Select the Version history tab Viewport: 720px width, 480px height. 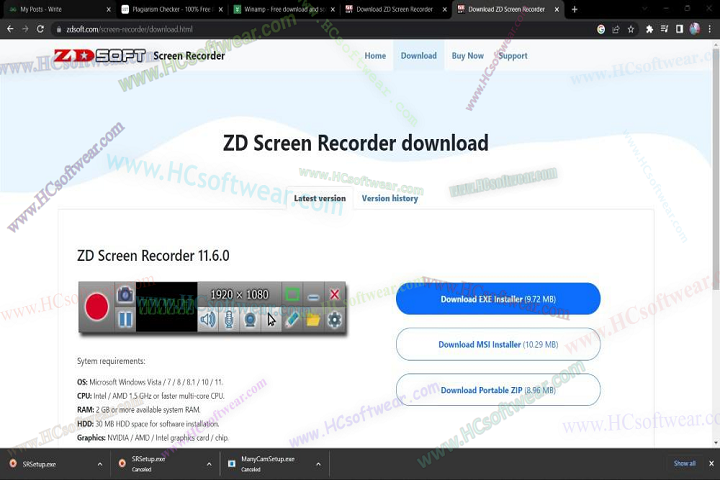pos(390,198)
